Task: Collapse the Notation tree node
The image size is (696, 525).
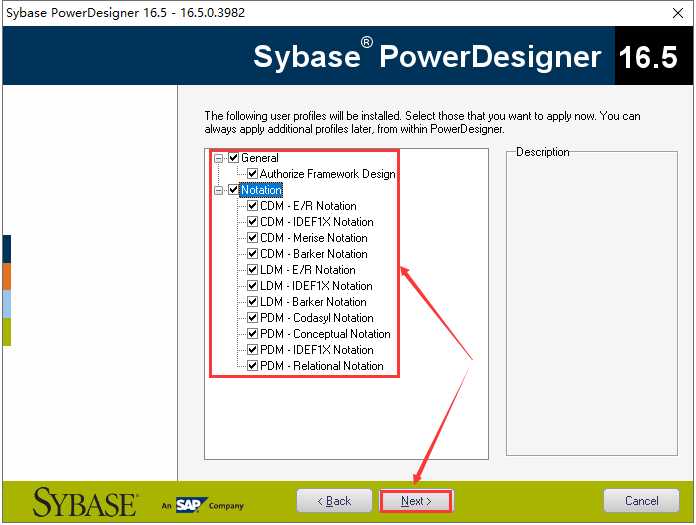Action: point(218,190)
